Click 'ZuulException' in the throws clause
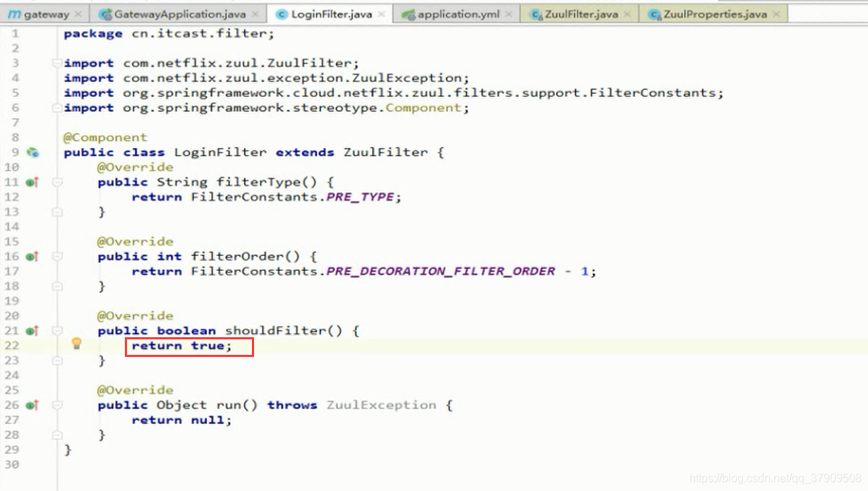 point(381,405)
